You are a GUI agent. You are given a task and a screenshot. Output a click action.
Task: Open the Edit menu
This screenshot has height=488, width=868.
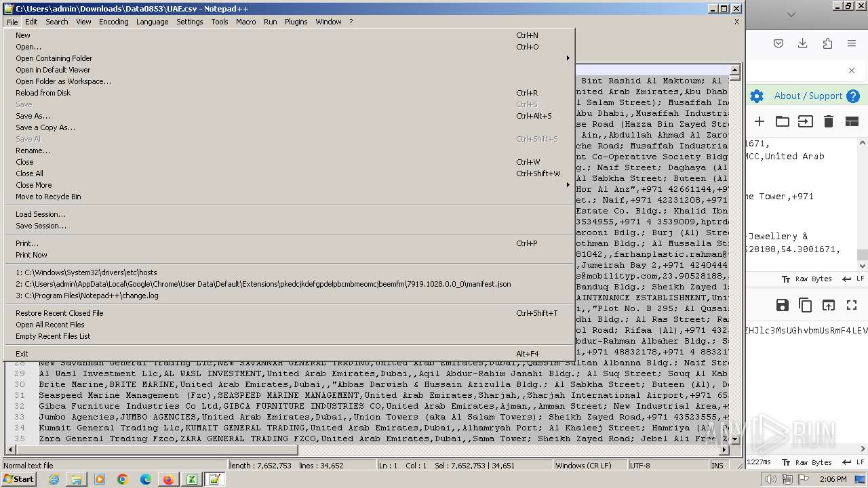(31, 22)
